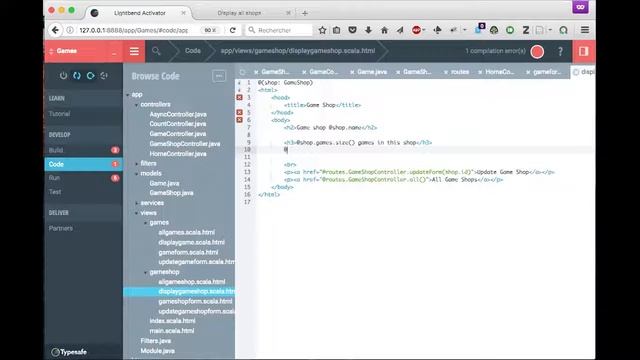640x360 pixels.
Task: Open allgames.scala.html file
Action: point(186,232)
